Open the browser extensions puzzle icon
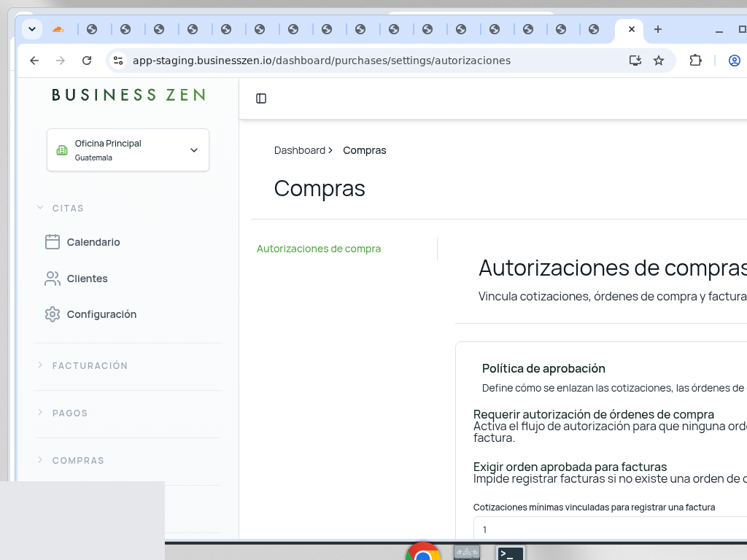 point(695,61)
